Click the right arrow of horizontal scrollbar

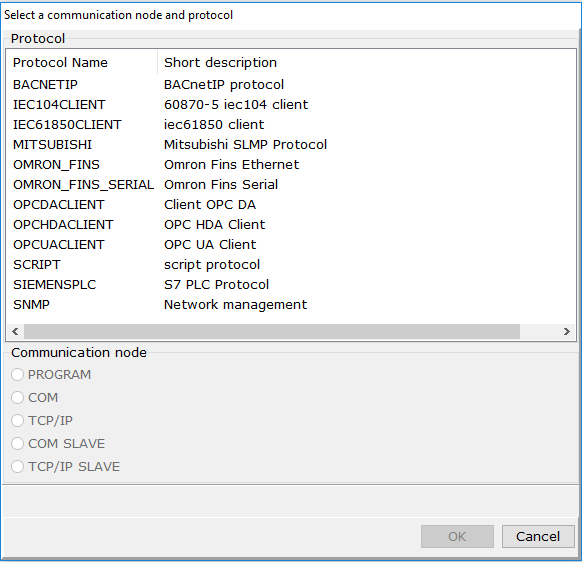click(566, 331)
